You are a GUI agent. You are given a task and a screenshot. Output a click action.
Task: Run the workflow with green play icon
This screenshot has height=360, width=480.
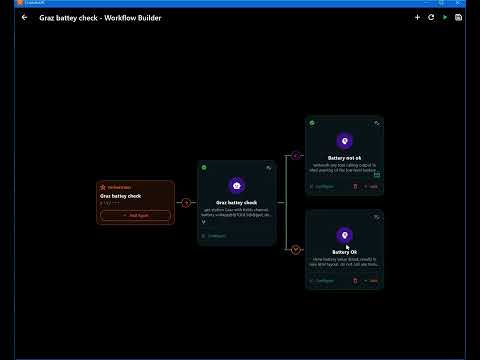click(x=445, y=17)
